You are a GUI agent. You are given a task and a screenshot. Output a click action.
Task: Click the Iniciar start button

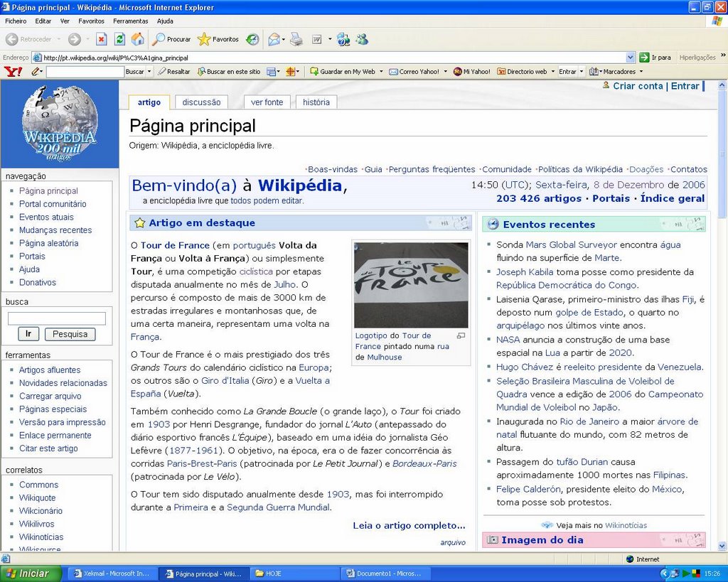(x=31, y=573)
